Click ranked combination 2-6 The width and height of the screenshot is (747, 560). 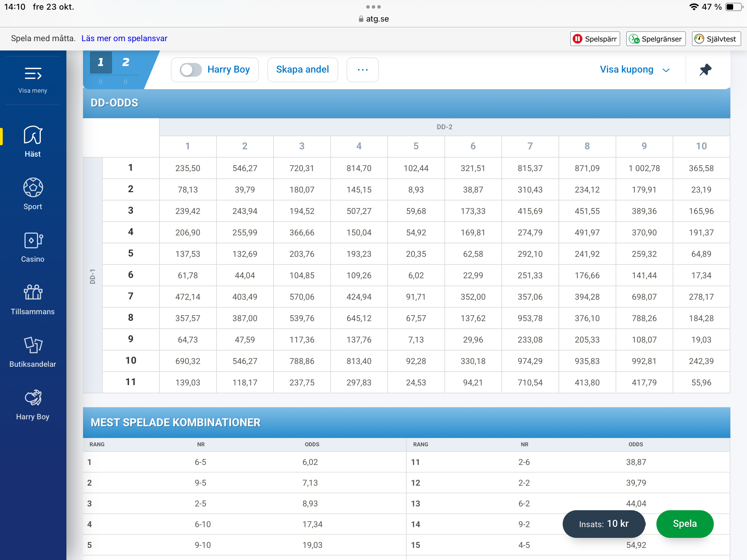(524, 462)
